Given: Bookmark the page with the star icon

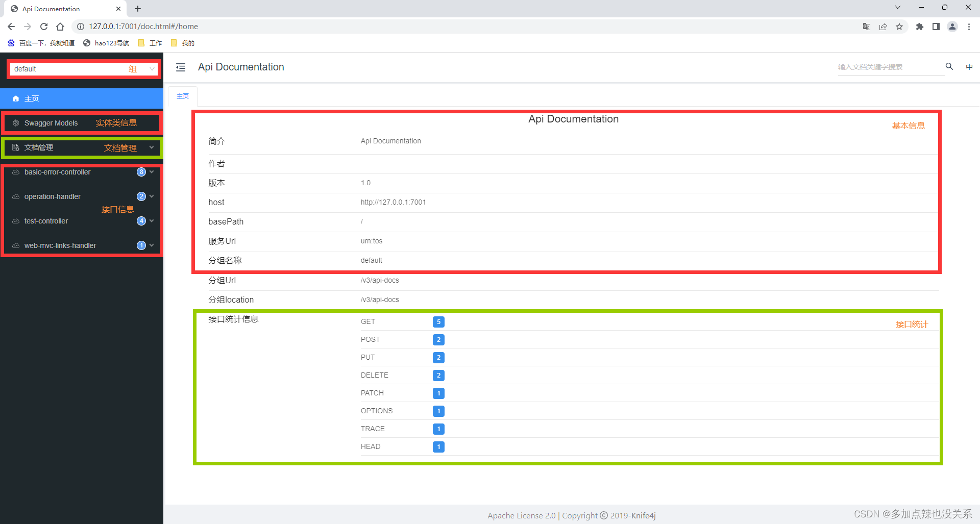Looking at the screenshot, I should pos(899,27).
